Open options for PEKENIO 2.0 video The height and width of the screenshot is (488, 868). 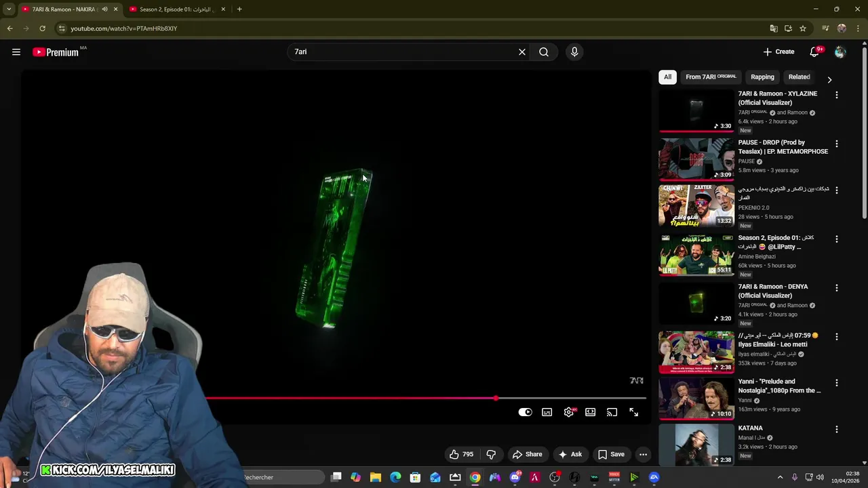(x=837, y=190)
